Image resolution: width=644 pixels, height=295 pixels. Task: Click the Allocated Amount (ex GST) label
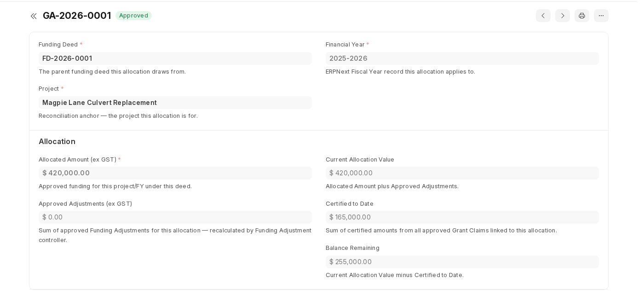(77, 160)
